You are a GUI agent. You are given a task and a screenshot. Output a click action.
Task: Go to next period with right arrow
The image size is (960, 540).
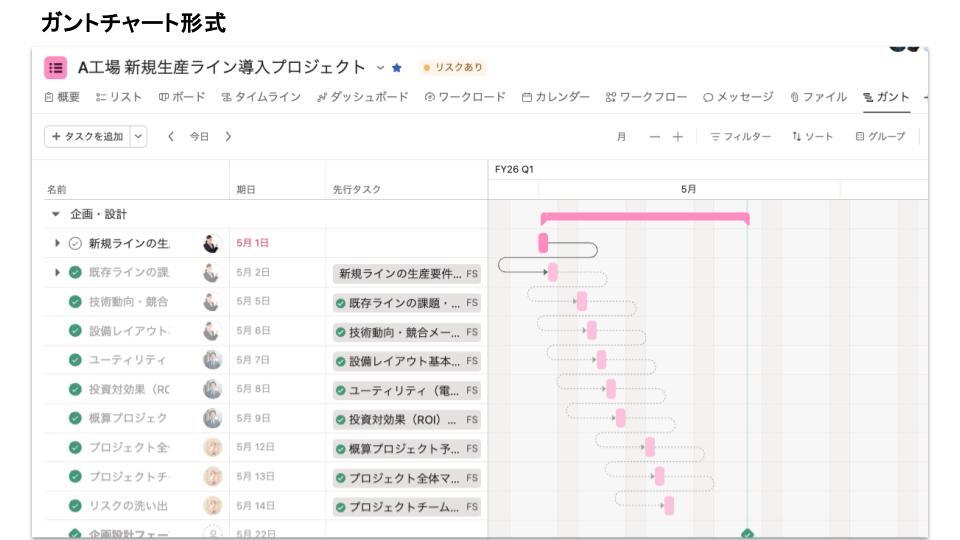point(228,136)
